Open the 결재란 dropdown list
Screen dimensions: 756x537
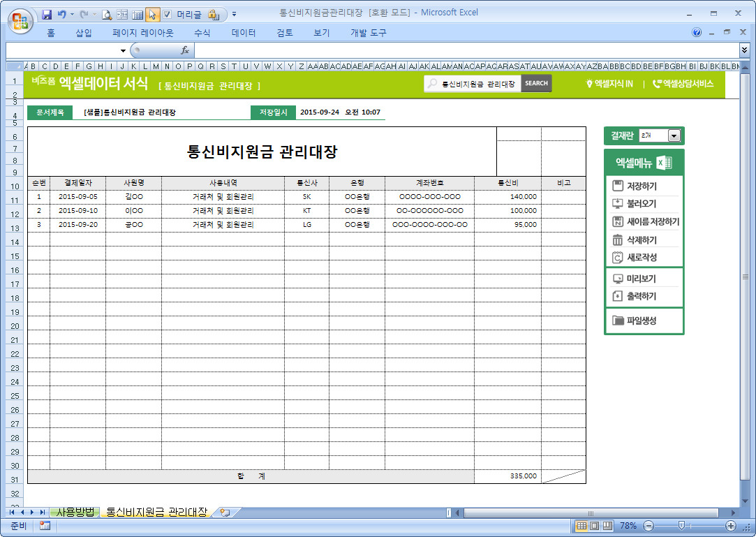click(x=674, y=136)
